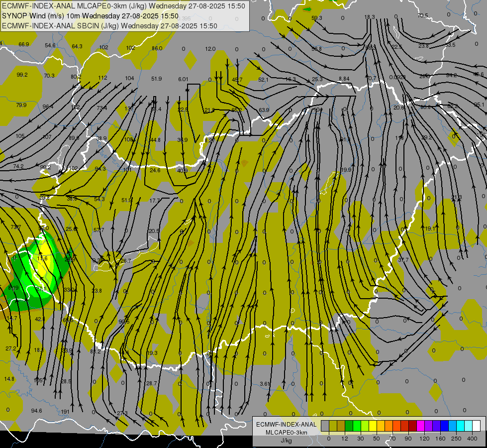
Task: Click the grid value 89.6
Action: pyautogui.click(x=74, y=138)
